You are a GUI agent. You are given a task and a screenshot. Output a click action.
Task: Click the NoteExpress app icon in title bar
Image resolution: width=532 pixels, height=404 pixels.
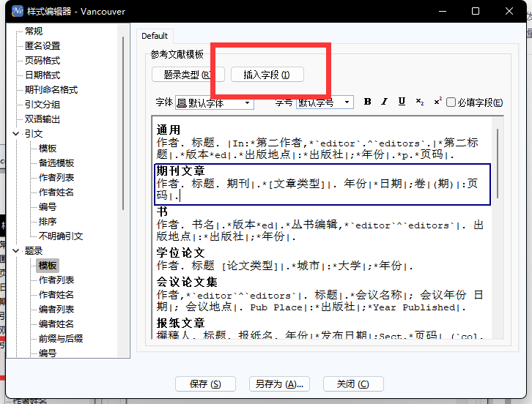pyautogui.click(x=18, y=11)
